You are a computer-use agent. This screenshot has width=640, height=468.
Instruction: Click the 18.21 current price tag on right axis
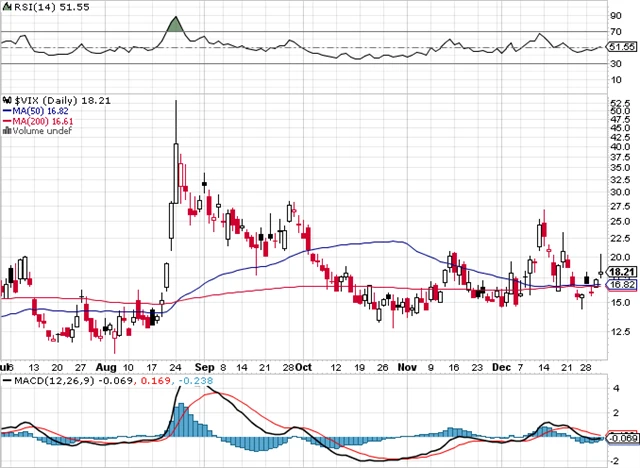622,271
